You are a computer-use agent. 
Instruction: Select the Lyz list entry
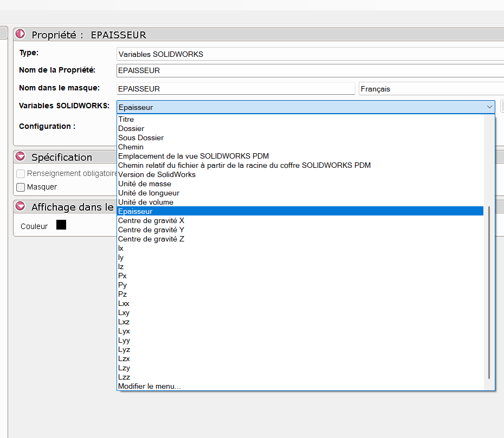(x=300, y=349)
